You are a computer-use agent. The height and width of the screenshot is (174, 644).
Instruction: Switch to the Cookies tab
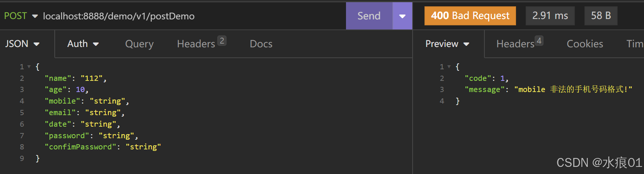click(585, 44)
